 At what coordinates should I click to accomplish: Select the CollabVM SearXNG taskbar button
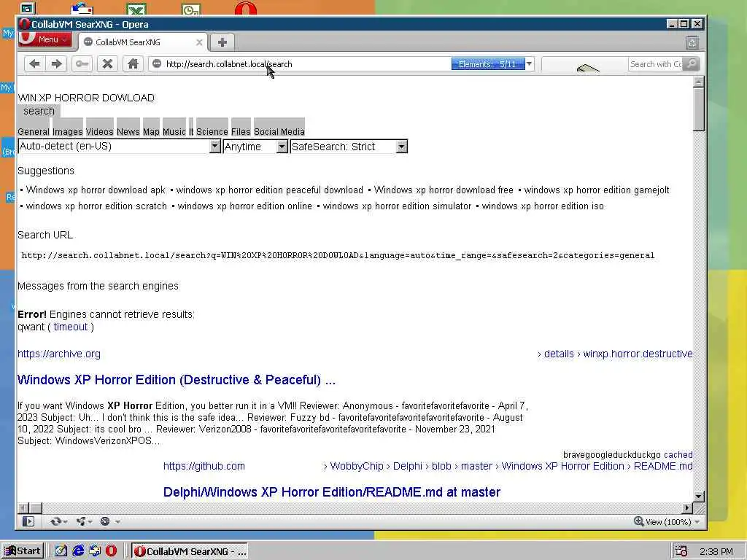[x=190, y=551]
